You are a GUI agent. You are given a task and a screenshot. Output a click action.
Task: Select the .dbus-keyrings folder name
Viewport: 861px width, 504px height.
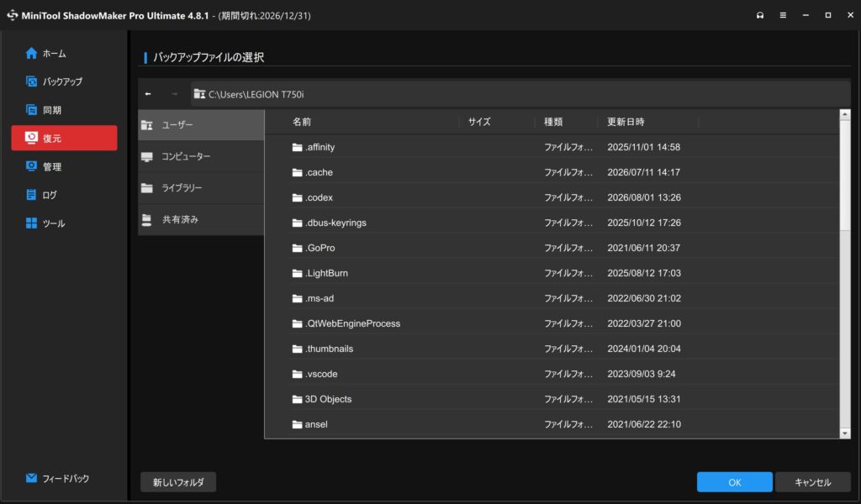tap(335, 223)
